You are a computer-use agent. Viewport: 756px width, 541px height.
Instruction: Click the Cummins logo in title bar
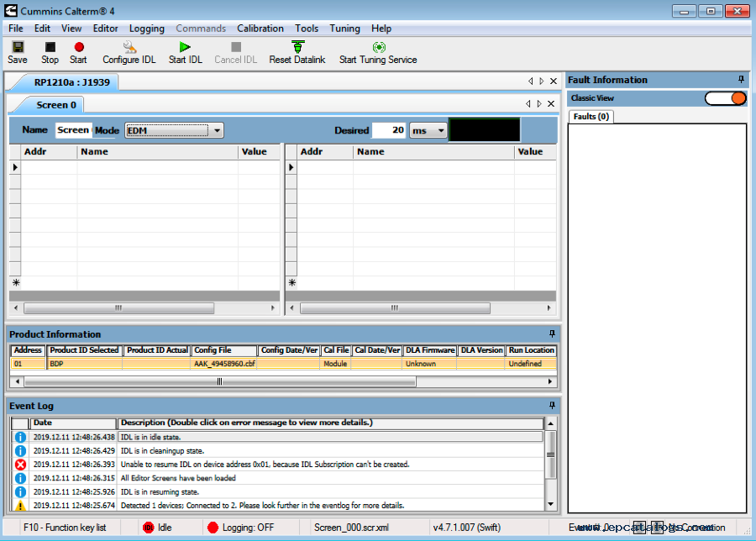tap(11, 10)
